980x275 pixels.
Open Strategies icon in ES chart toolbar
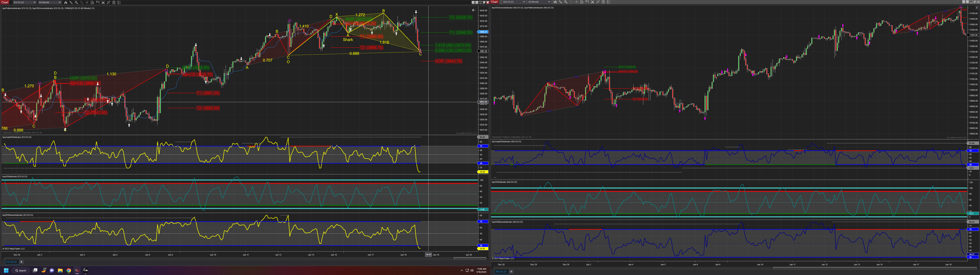(x=114, y=2)
